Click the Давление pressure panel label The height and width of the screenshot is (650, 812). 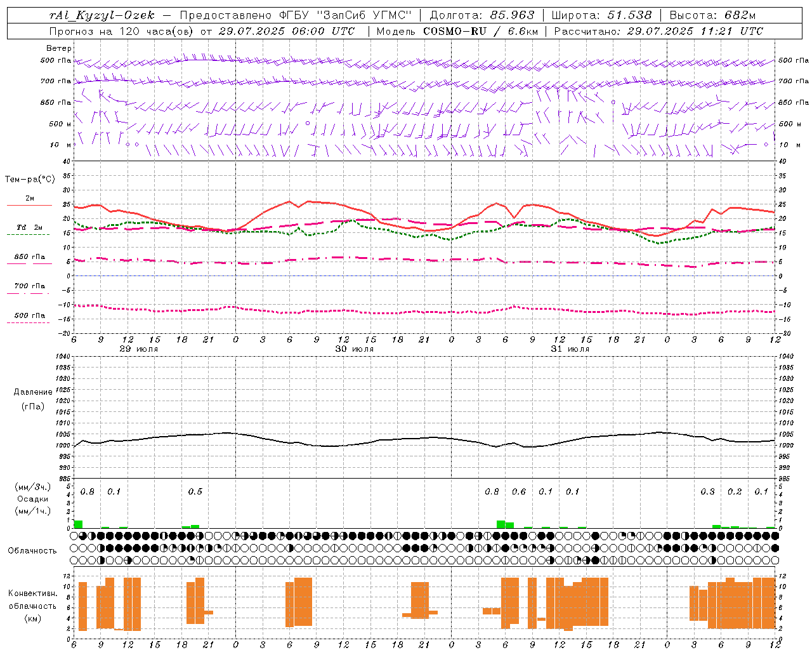click(33, 392)
